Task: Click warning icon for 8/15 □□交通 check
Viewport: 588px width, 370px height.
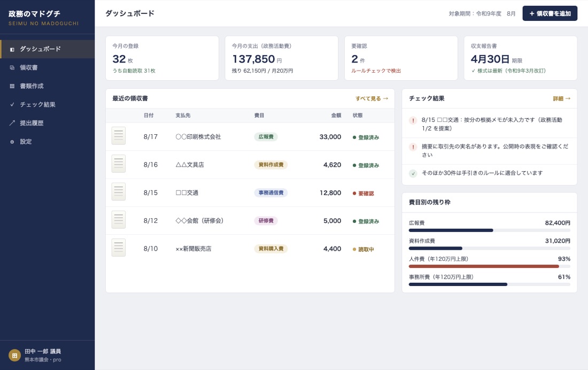Action: 413,120
